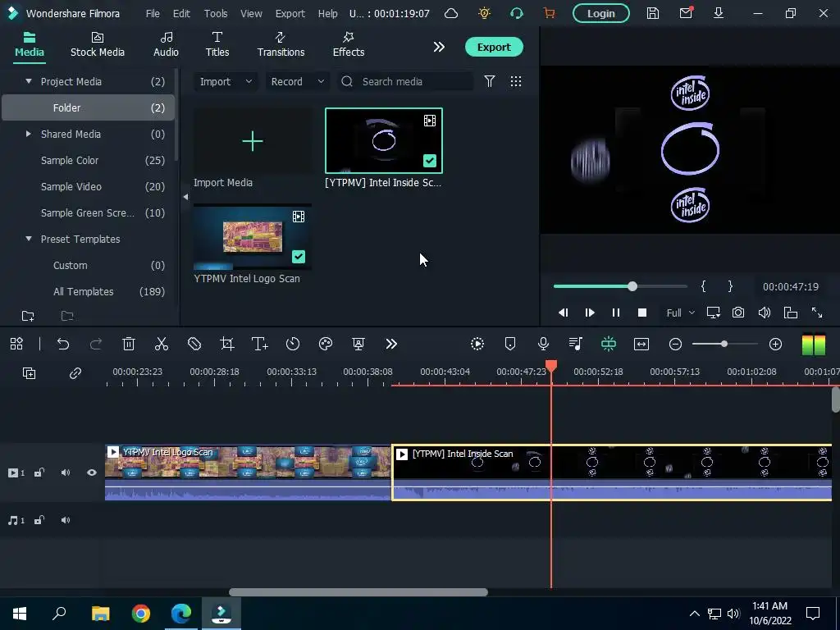Click the Login button
Image resolution: width=840 pixels, height=630 pixels.
click(x=600, y=13)
